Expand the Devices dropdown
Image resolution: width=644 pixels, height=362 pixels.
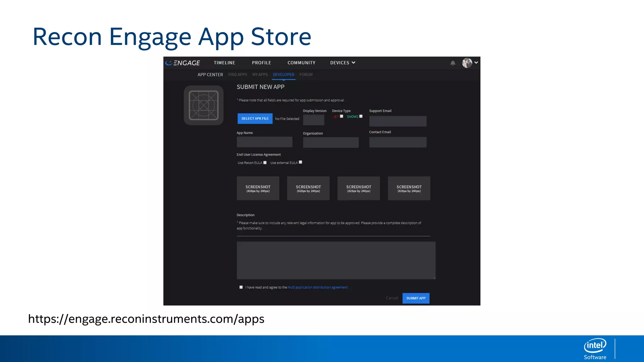[x=343, y=63]
